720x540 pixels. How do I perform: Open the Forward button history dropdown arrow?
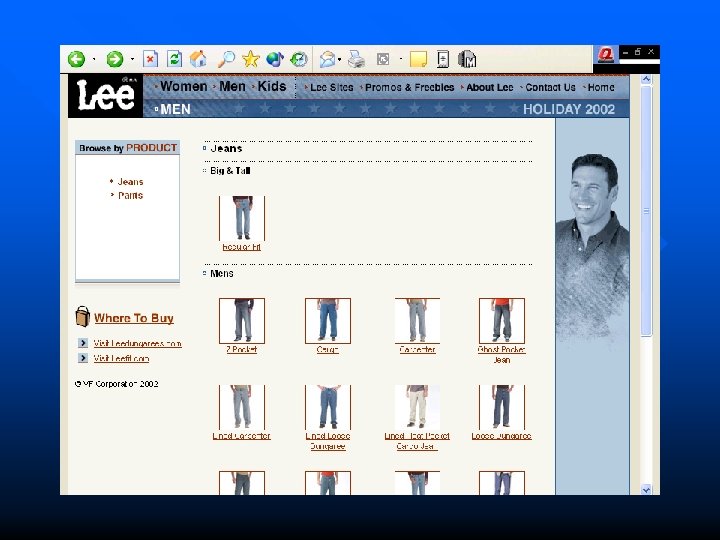click(x=132, y=59)
